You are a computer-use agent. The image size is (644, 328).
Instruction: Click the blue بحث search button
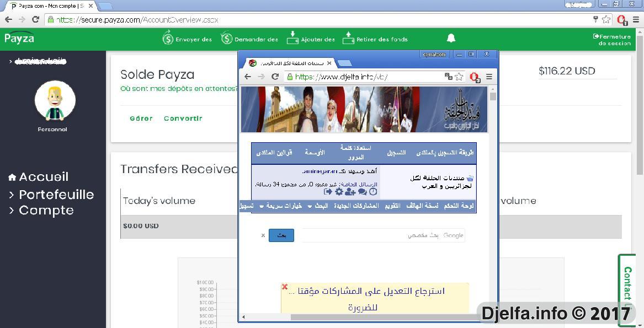(281, 235)
